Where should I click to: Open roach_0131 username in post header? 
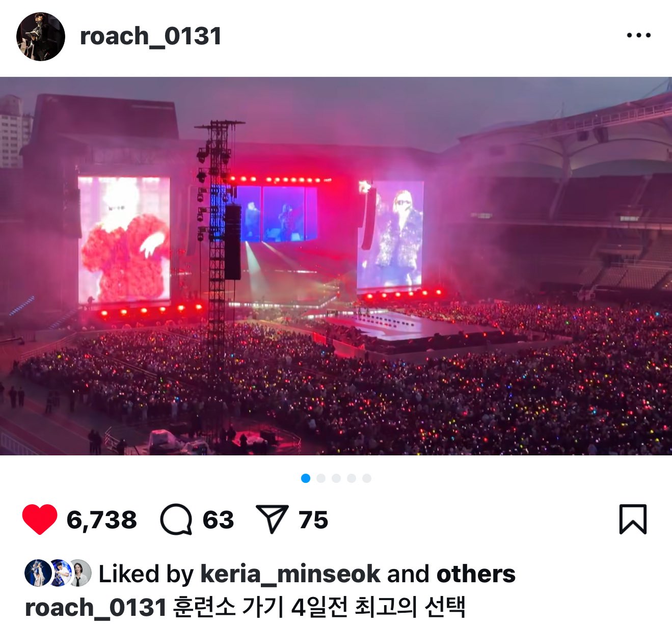tap(151, 36)
